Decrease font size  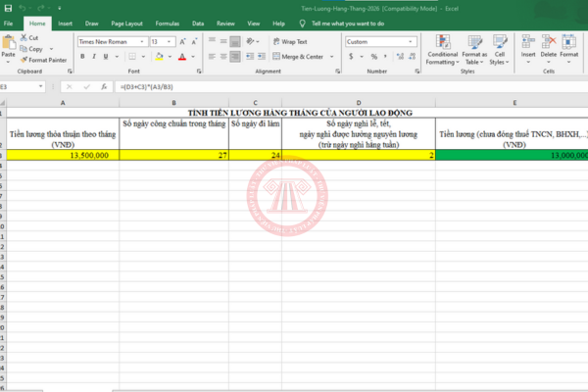pyautogui.click(x=194, y=41)
